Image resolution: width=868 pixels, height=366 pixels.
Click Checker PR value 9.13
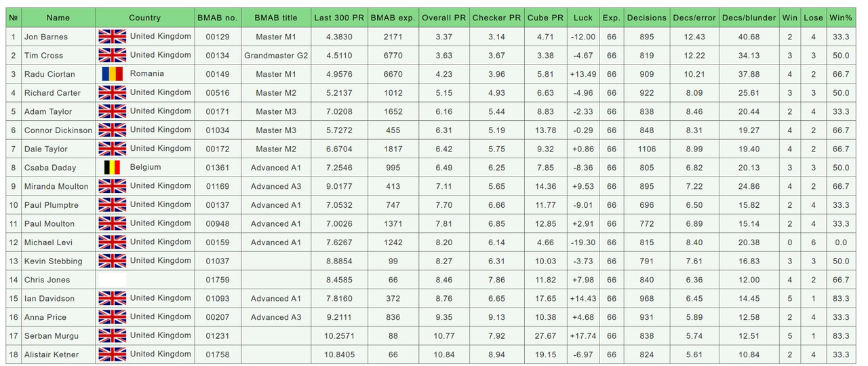496,317
